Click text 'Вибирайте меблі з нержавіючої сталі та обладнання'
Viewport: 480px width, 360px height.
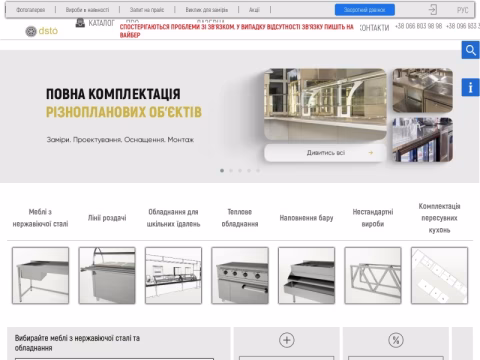coord(77,343)
